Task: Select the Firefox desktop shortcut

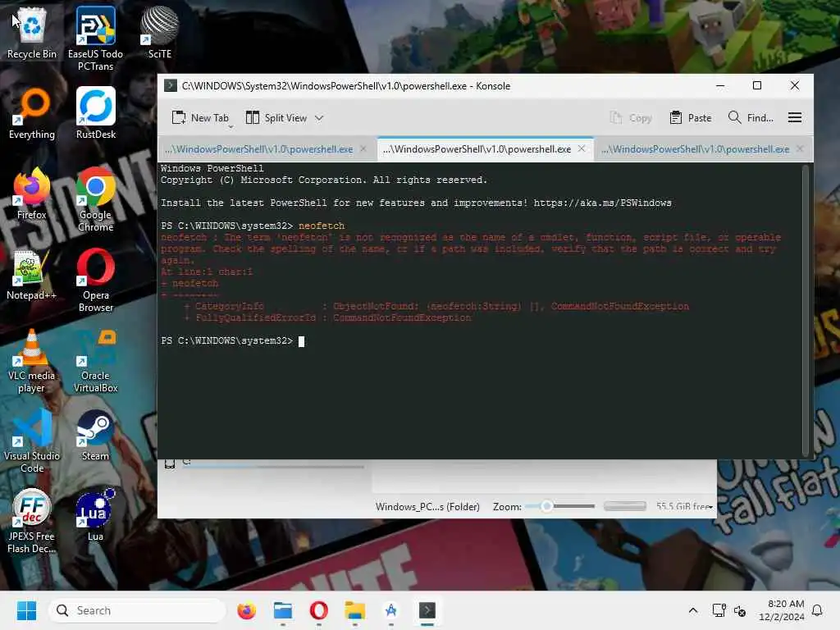Action: (32, 194)
